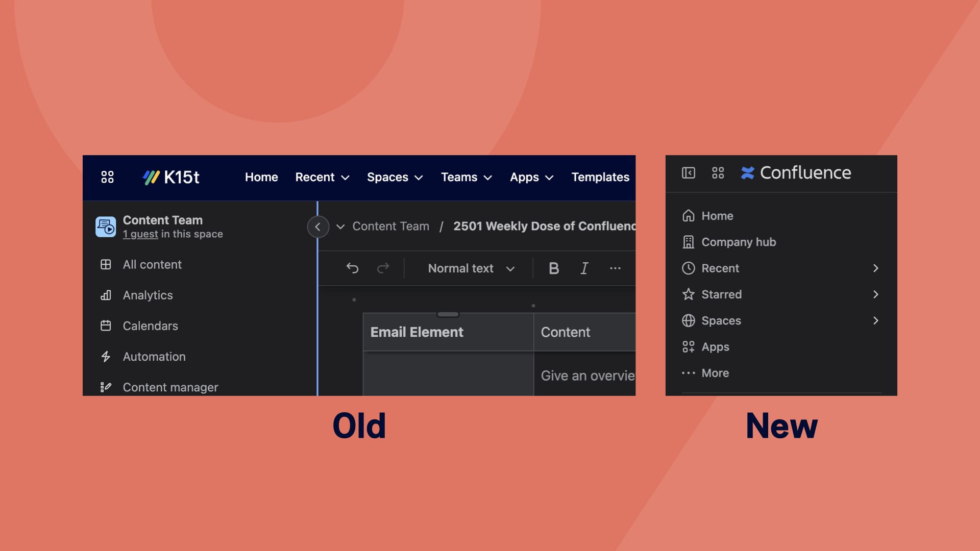Click the Apps grid icon in new nav
The width and height of the screenshot is (980, 551).
click(718, 172)
